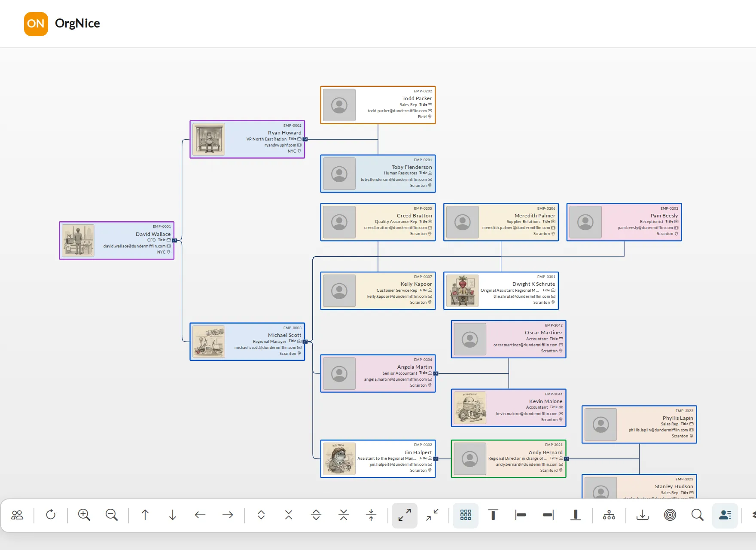Set layout to left orientation
The image size is (756, 550).
tap(521, 515)
